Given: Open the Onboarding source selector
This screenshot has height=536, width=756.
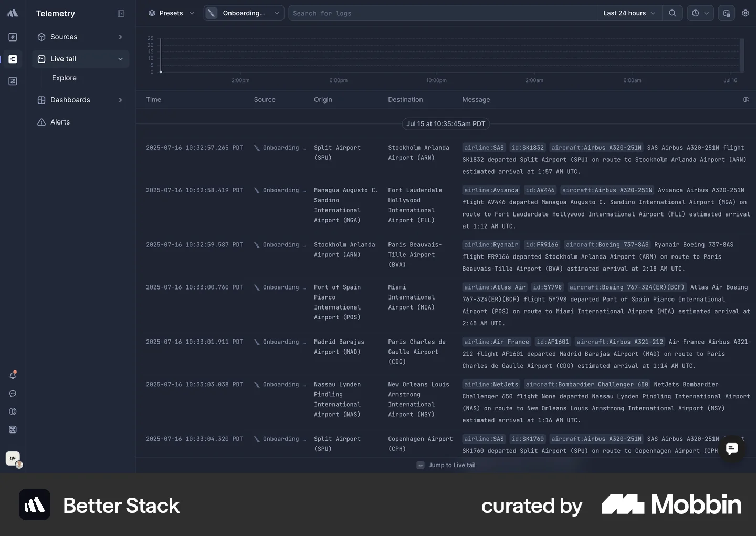Looking at the screenshot, I should tap(244, 13).
